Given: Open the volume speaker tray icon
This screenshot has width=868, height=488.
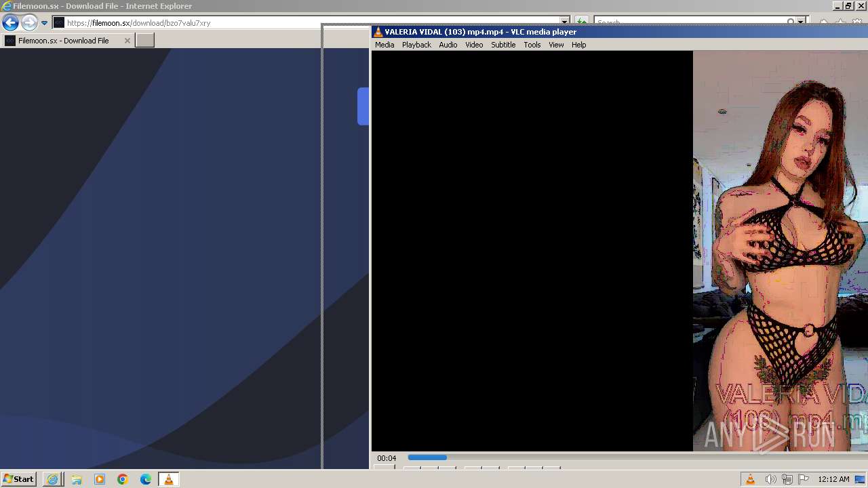Looking at the screenshot, I should (x=770, y=479).
